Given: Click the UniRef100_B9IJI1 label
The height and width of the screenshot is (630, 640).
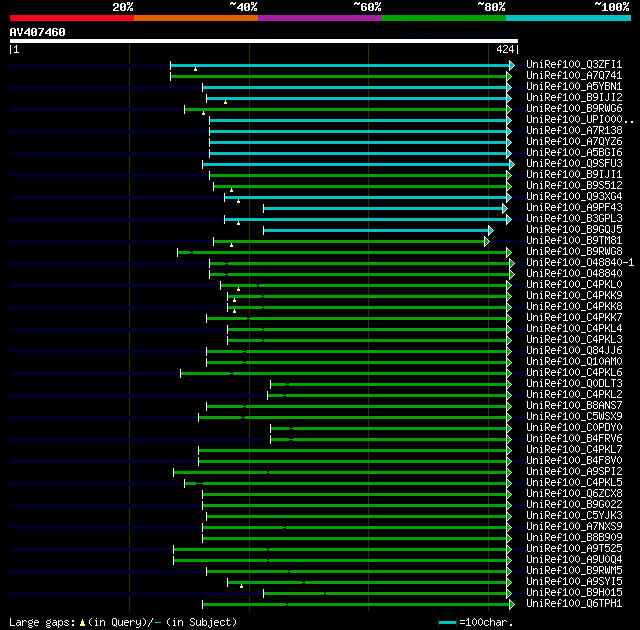Looking at the screenshot, I should tap(574, 175).
